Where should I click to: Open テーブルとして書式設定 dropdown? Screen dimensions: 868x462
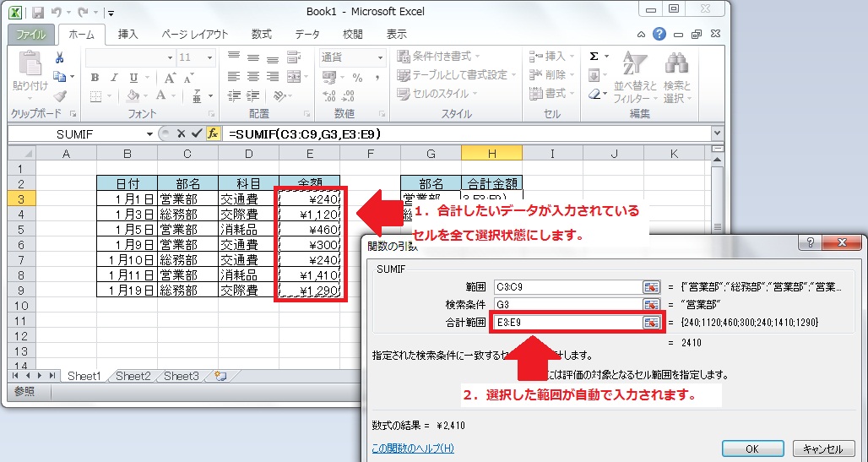pyautogui.click(x=457, y=75)
